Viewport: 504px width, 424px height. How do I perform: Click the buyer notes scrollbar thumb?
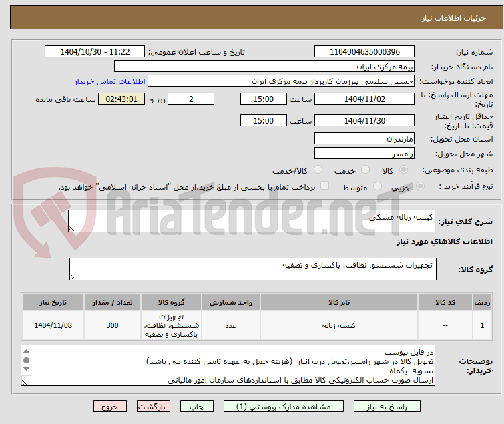(27, 360)
